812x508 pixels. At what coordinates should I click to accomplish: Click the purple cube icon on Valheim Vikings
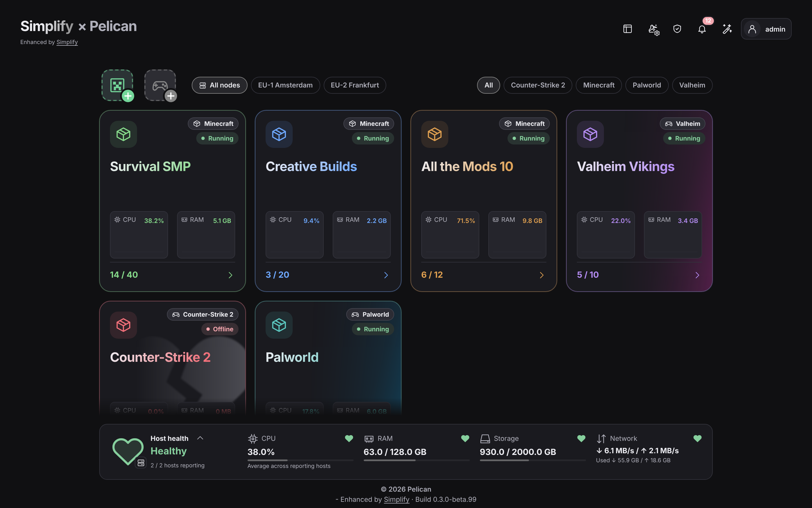(x=590, y=134)
